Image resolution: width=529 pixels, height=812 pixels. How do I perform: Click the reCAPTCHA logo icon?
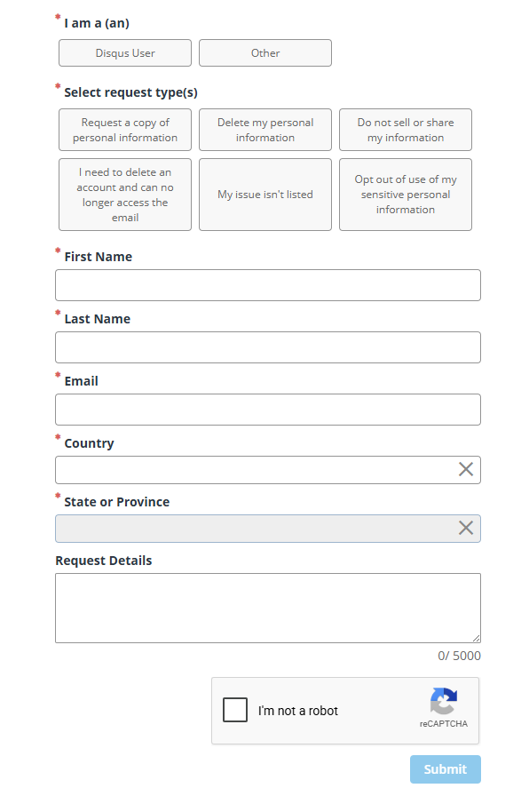click(x=444, y=701)
